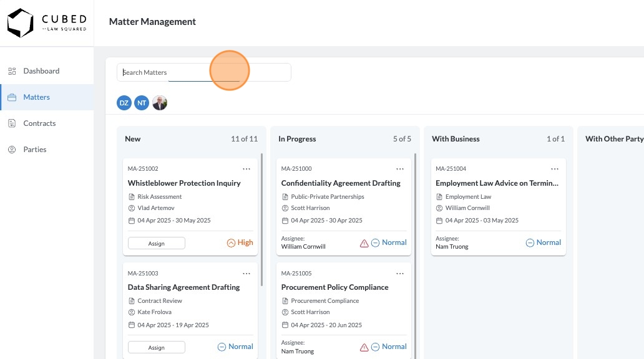
Task: Click the Cubed Law Squared logo
Action: [x=47, y=22]
